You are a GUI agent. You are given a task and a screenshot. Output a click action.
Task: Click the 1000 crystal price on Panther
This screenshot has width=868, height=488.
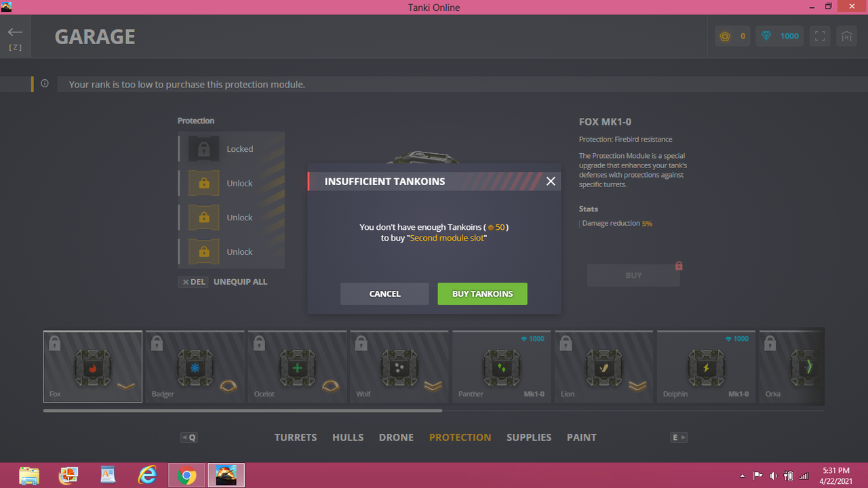532,339
